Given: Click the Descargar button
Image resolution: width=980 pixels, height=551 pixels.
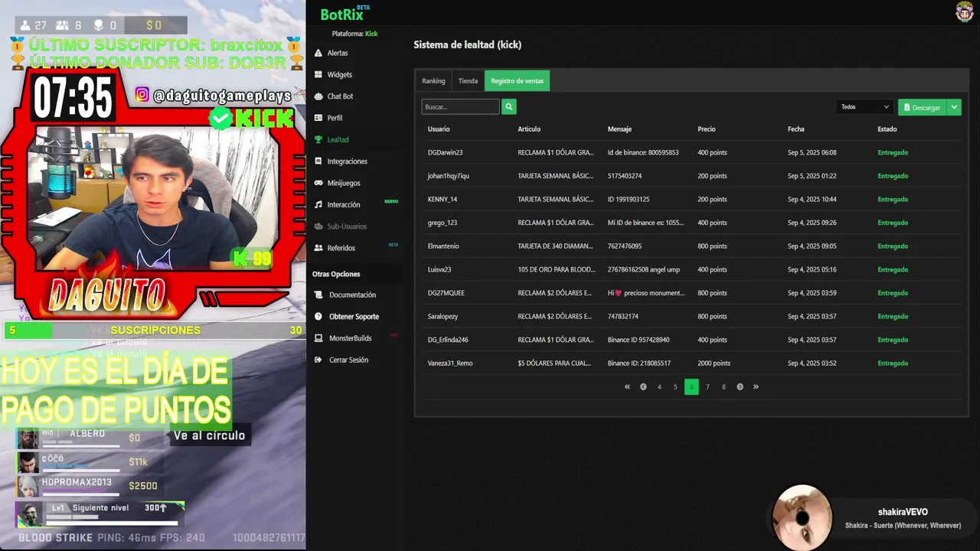Looking at the screenshot, I should click(923, 107).
